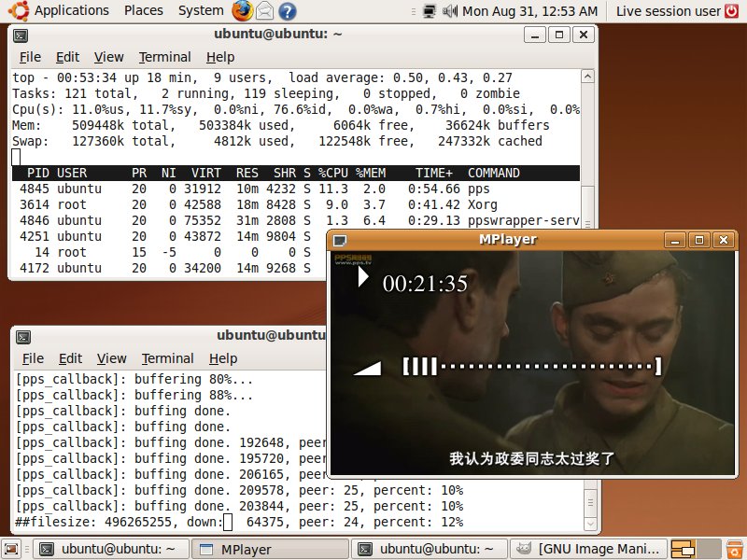The height and width of the screenshot is (560, 747).
Task: Click the ppswrapper-serv process row
Action: [x=296, y=220]
